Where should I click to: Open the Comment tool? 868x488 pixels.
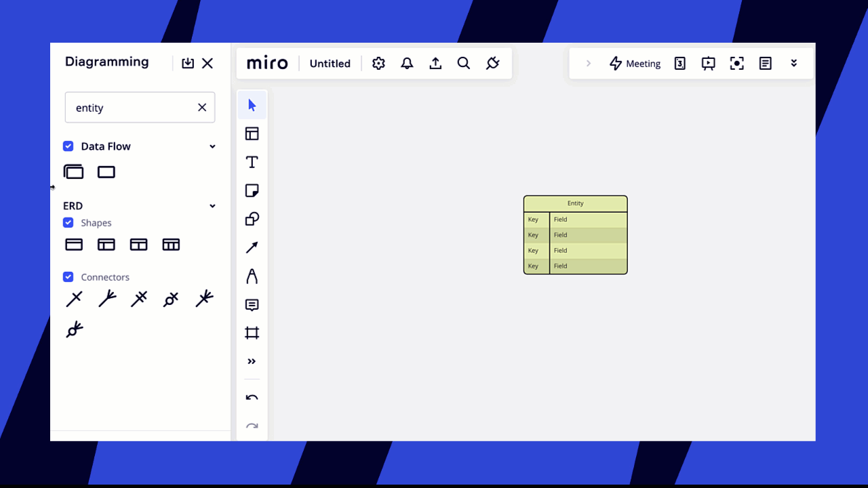[252, 304]
